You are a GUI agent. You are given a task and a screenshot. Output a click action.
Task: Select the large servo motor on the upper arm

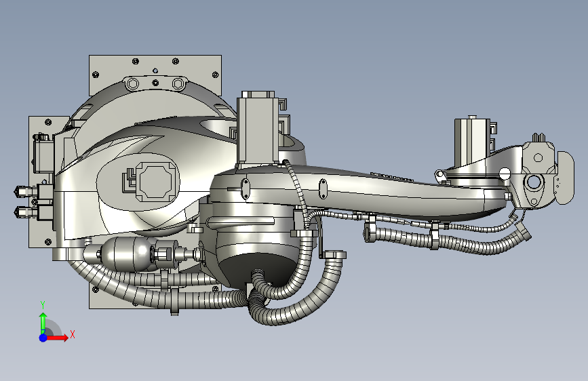258,129
